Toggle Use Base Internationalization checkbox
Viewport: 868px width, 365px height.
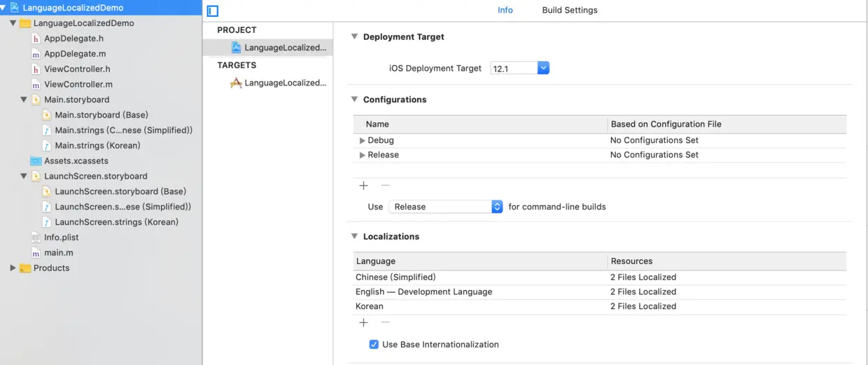pos(374,345)
